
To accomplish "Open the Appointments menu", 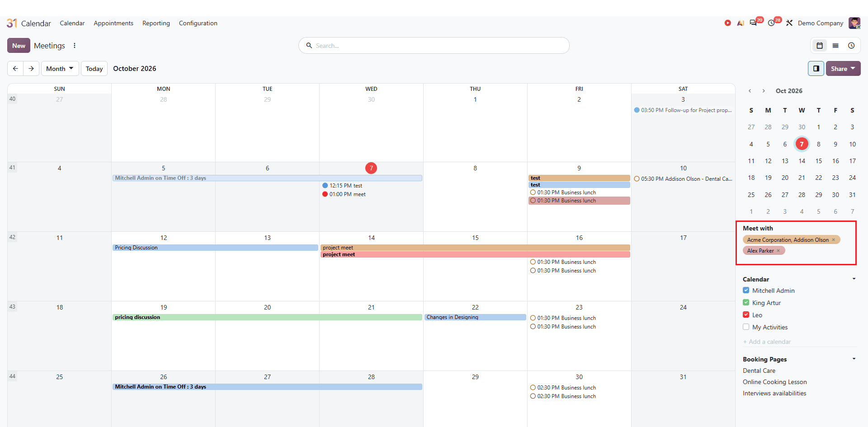I will point(113,23).
